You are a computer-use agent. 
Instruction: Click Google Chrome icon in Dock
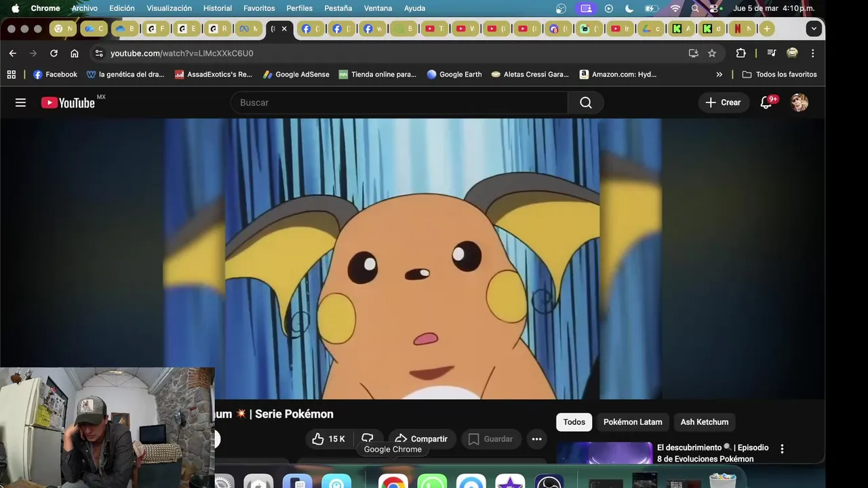[393, 481]
